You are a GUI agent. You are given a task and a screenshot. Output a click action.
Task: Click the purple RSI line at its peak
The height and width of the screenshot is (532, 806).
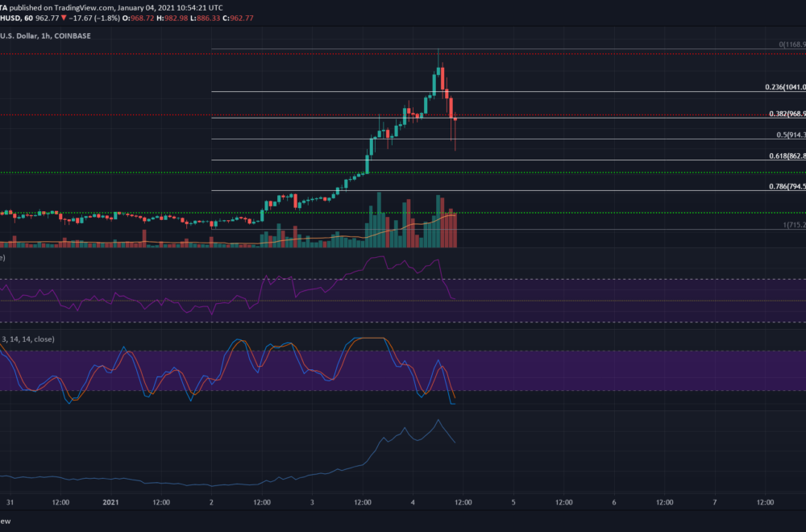click(x=383, y=256)
